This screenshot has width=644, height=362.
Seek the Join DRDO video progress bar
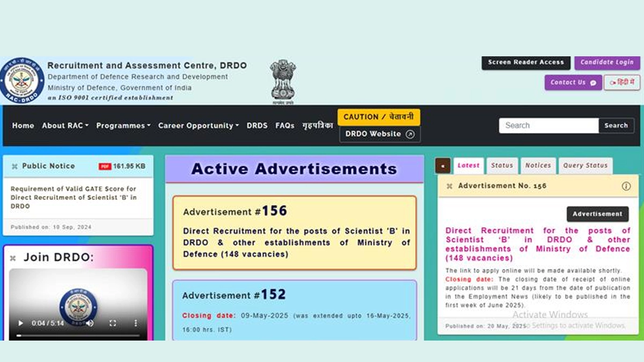[x=78, y=335]
